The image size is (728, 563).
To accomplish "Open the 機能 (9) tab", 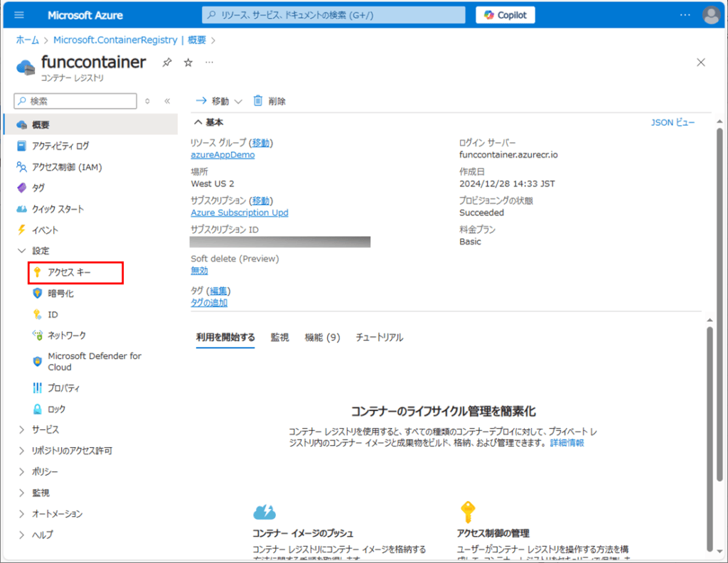I will [x=321, y=337].
